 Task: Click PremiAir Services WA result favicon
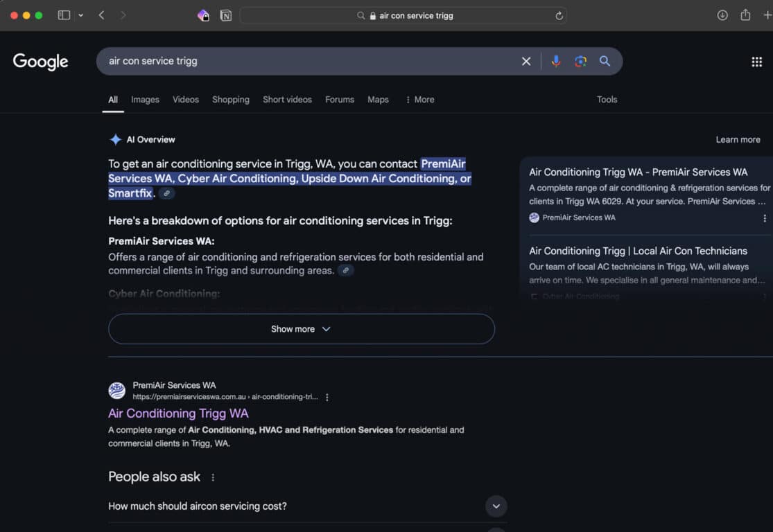pos(117,391)
